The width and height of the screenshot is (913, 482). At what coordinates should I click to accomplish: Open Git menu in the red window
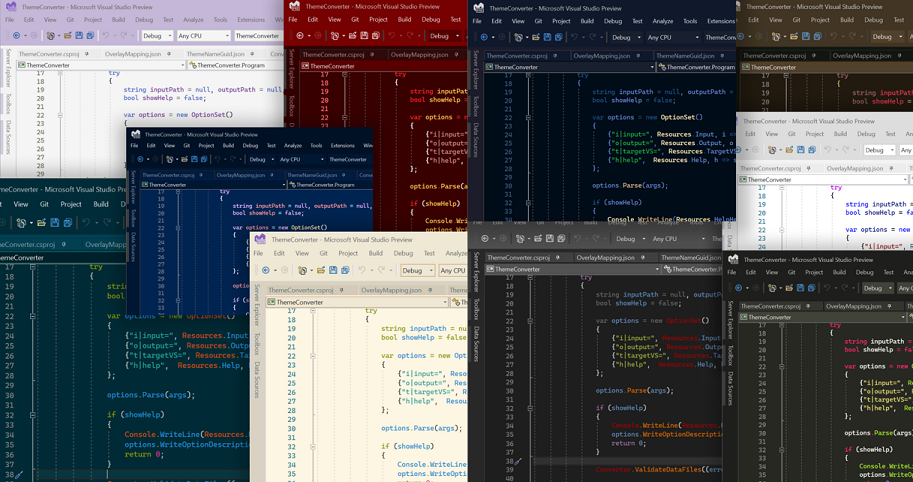click(355, 19)
